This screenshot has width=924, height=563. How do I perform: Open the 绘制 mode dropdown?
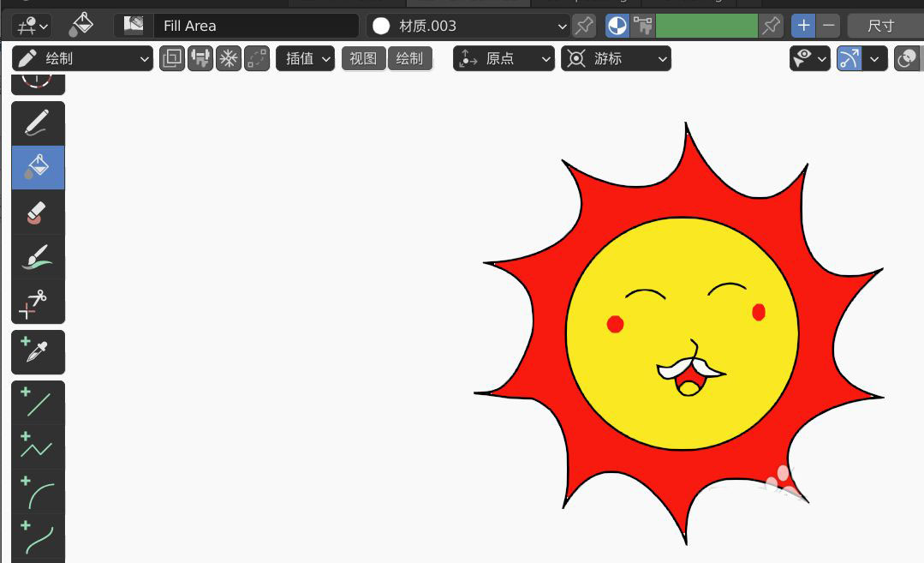[x=83, y=58]
